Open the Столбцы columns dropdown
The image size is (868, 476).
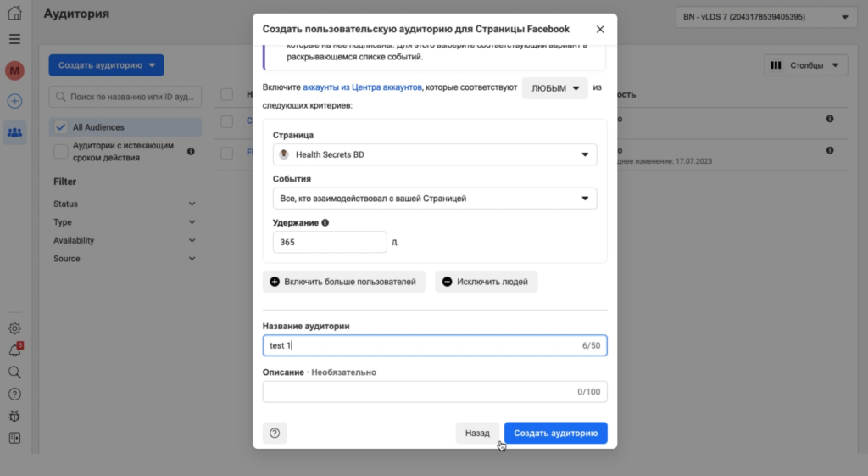805,65
